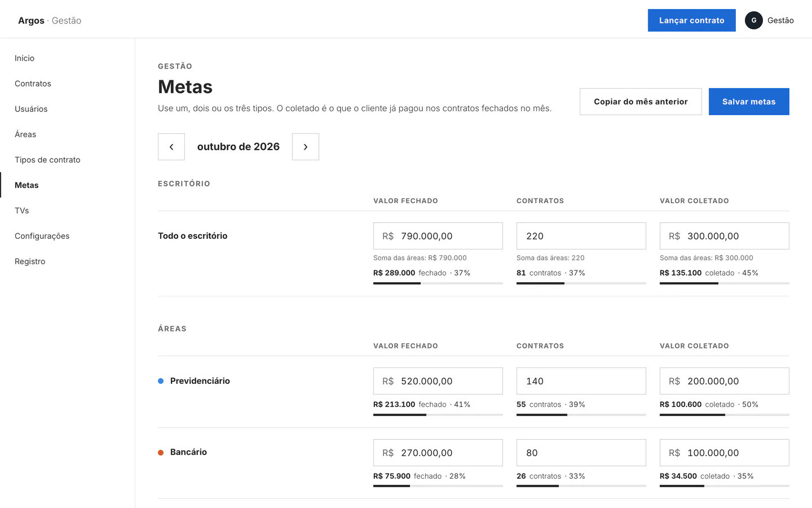The height and width of the screenshot is (508, 812).
Task: Edit Previdenciário valor fechado field
Action: coord(438,381)
